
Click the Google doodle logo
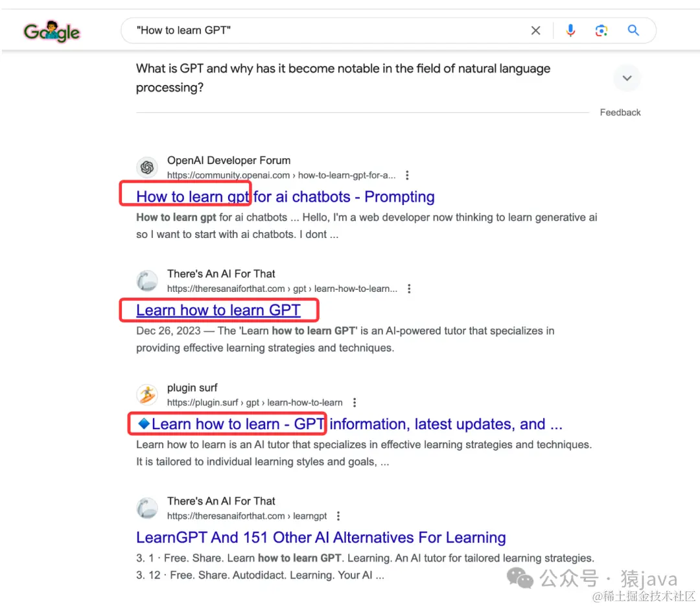52,31
